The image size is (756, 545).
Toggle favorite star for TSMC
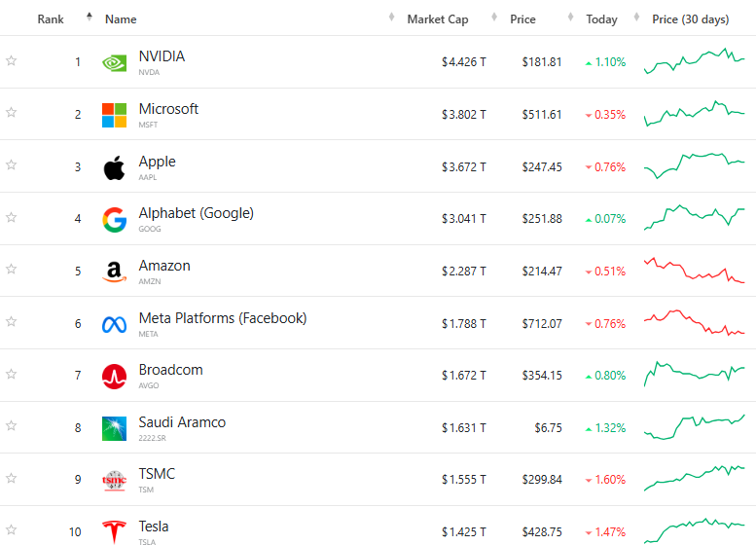12,478
